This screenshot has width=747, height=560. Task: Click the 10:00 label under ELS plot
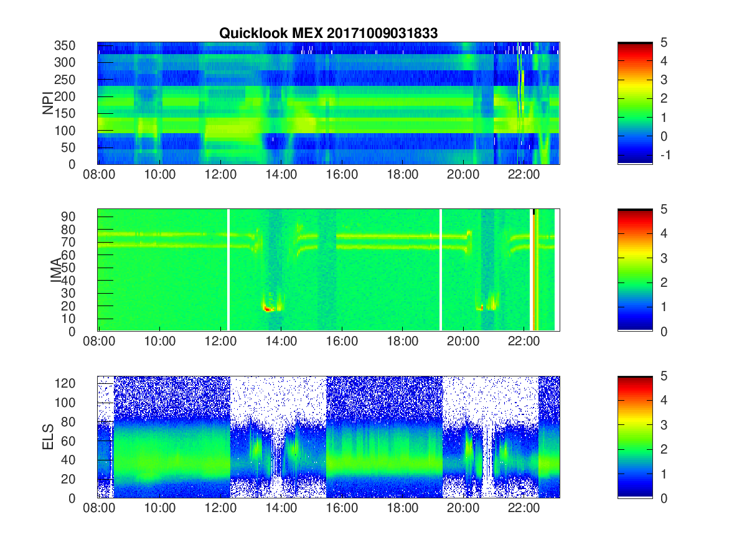(160, 509)
